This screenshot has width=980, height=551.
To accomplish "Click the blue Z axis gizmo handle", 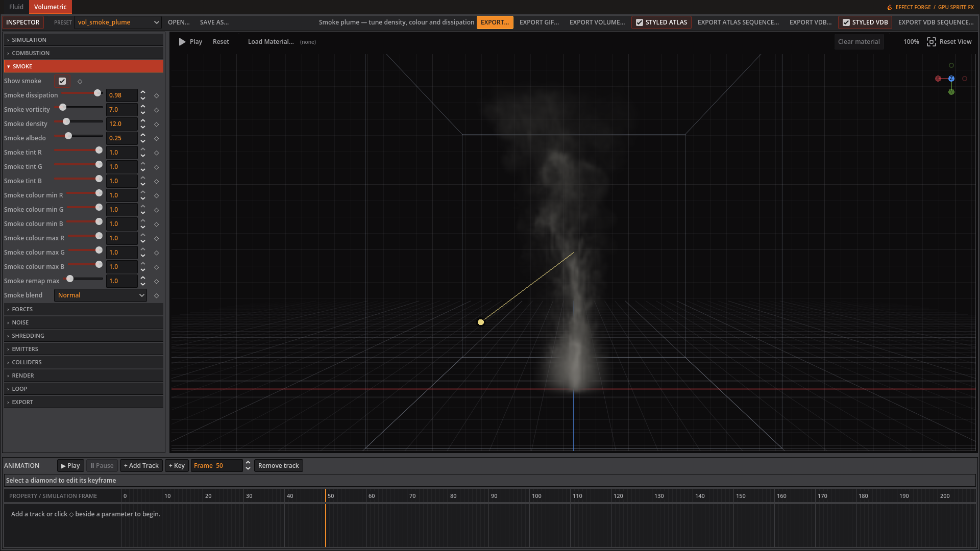I will [x=951, y=79].
